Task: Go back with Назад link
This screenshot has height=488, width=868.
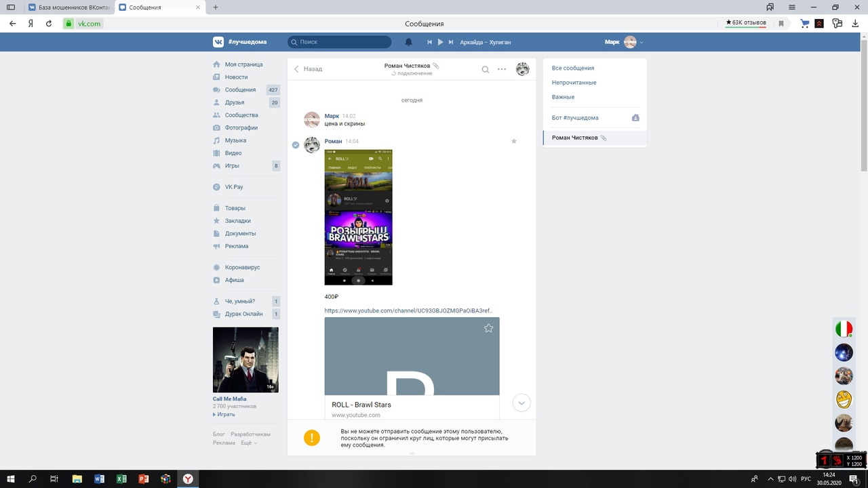Action: tap(308, 69)
